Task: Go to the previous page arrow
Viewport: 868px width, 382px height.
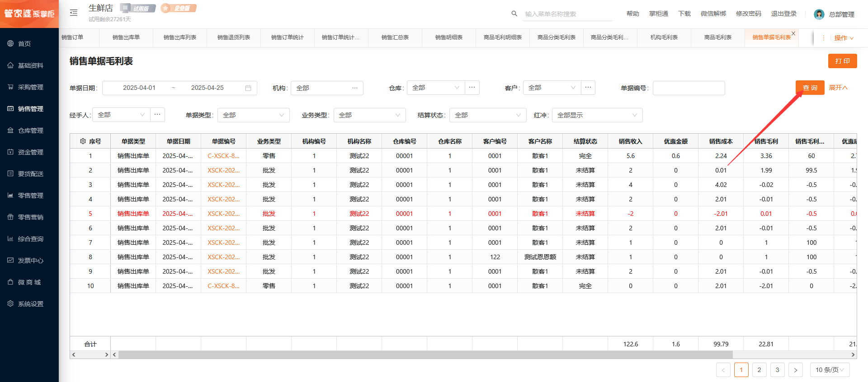Action: [723, 370]
